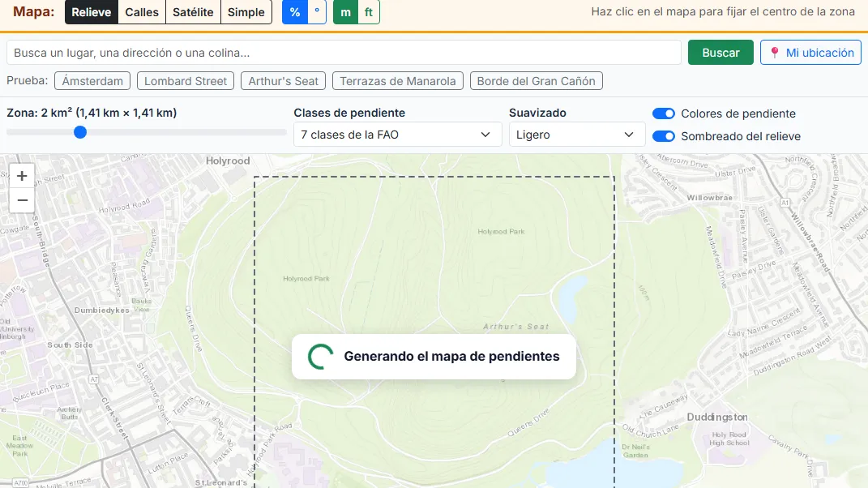Click the Dumbiedykes map label
The image size is (868, 488).
click(x=102, y=310)
